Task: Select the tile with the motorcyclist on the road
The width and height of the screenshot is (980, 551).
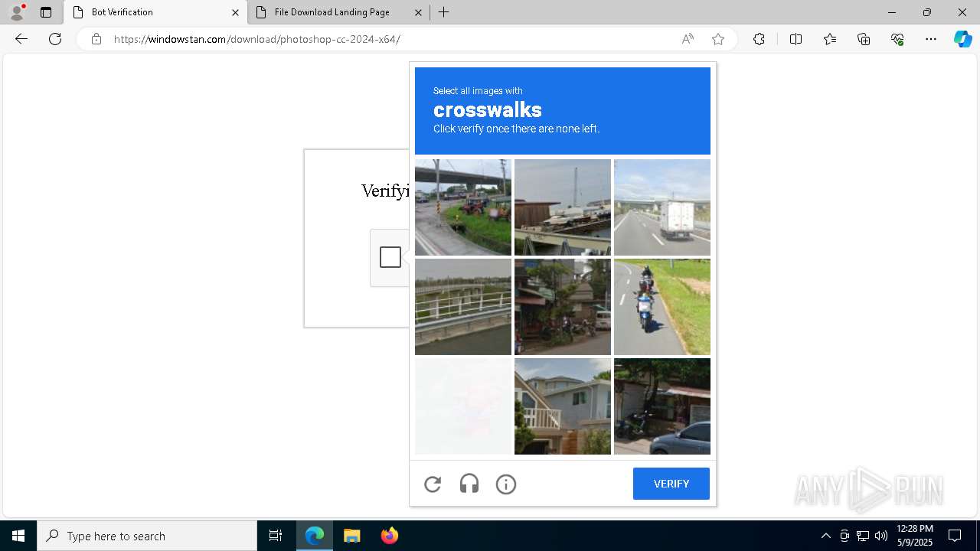Action: tap(662, 307)
